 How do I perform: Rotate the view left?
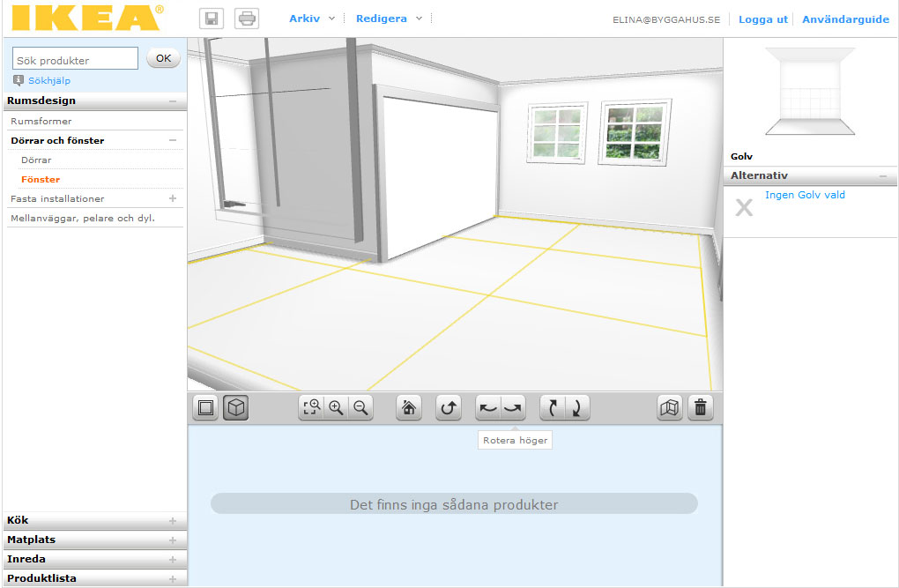pyautogui.click(x=488, y=408)
